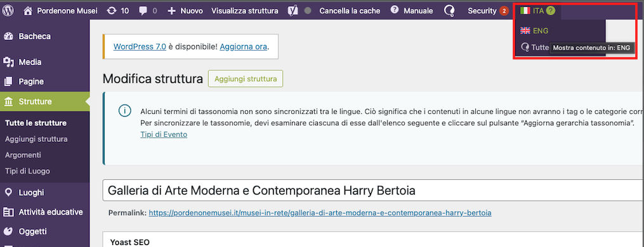Open the Tipi di Evento link
The width and height of the screenshot is (644, 247).
164,134
